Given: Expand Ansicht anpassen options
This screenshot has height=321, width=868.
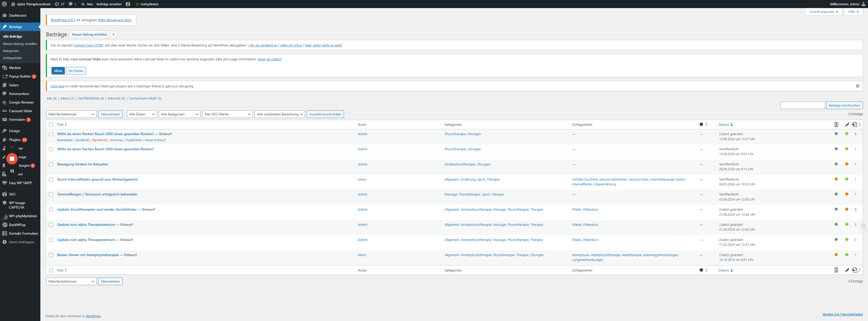Looking at the screenshot, I should 823,12.
